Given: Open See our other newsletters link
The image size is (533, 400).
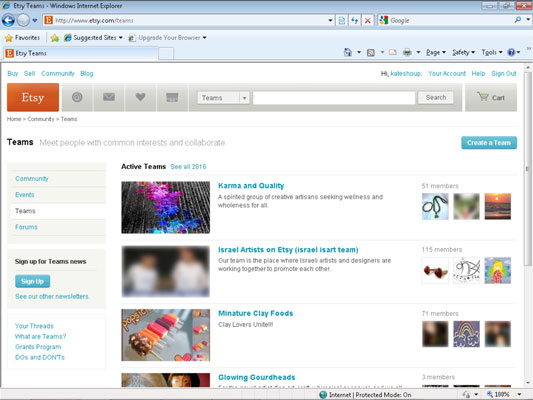Looking at the screenshot, I should 52,296.
